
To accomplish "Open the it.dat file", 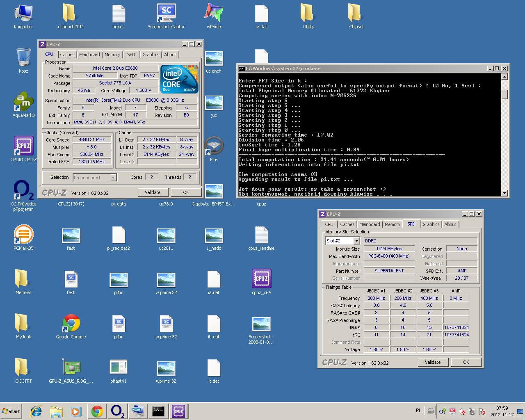I will pos(214,371).
